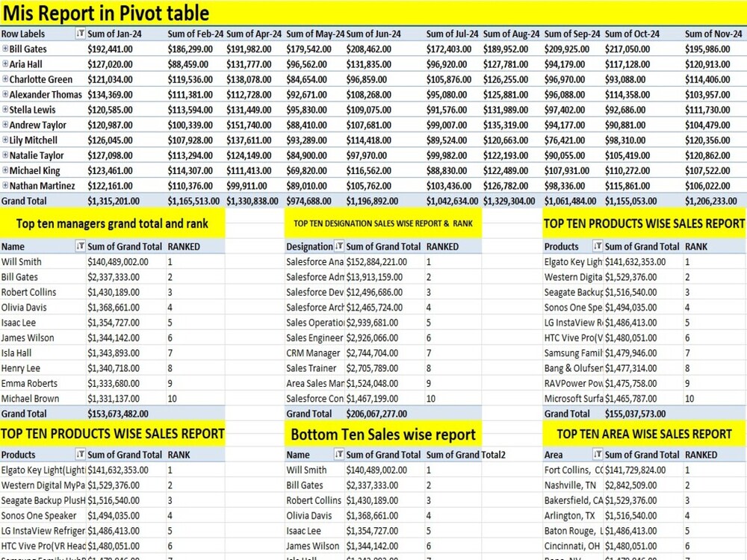This screenshot has width=747, height=560.
Task: Click RANKED header in area table
Action: [701, 455]
